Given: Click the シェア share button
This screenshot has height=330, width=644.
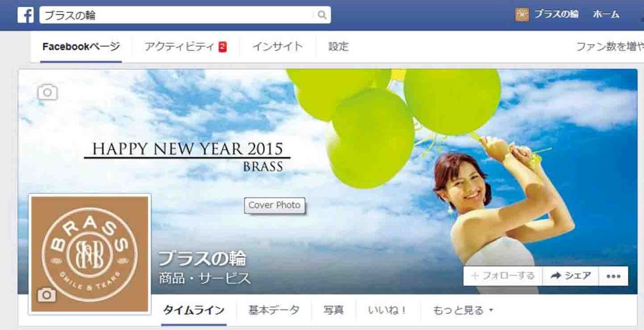Looking at the screenshot, I should coord(571,276).
